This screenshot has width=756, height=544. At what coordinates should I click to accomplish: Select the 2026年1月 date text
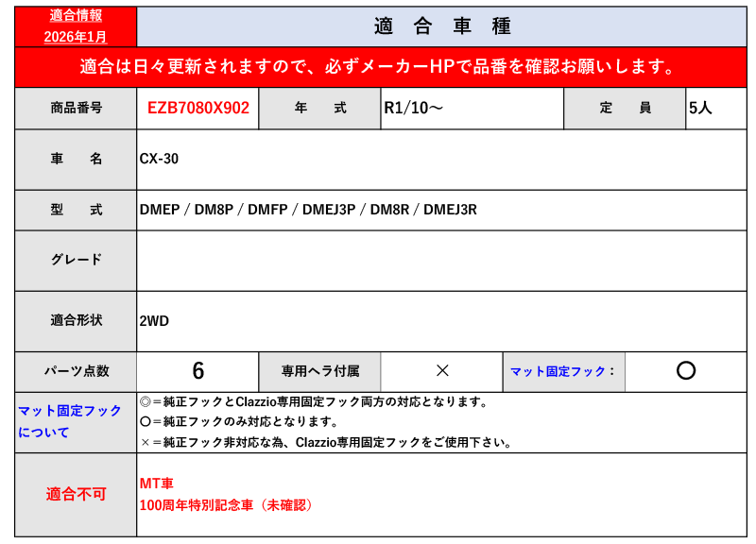[76, 36]
